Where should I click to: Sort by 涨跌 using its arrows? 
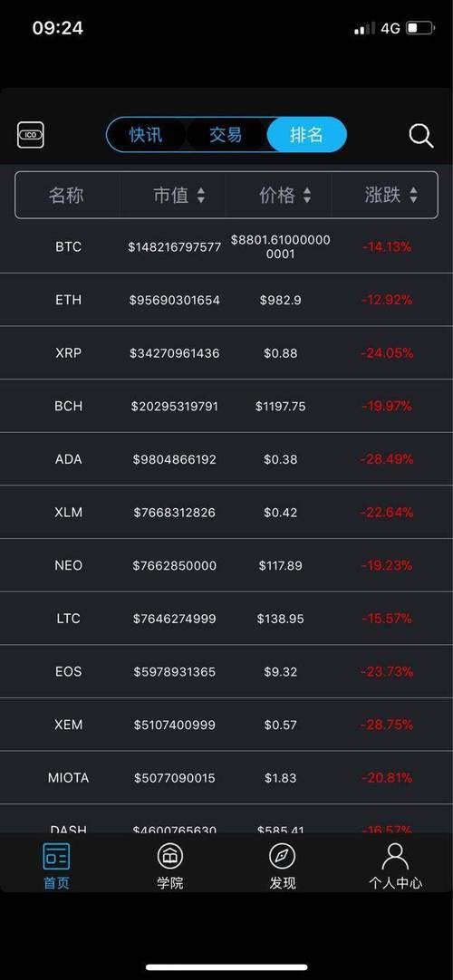tap(413, 196)
